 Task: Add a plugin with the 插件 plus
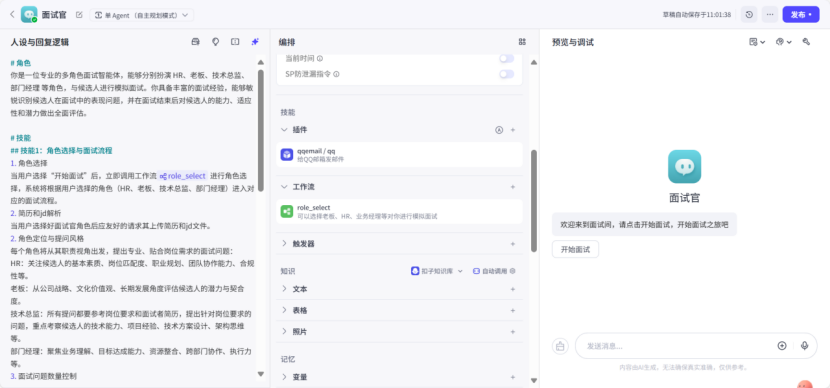point(512,130)
